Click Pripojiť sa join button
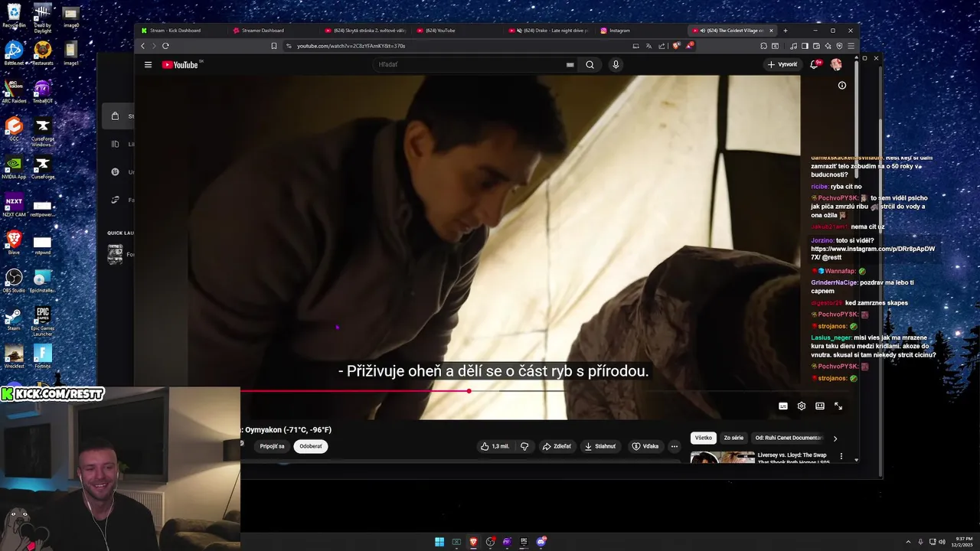 tap(272, 446)
